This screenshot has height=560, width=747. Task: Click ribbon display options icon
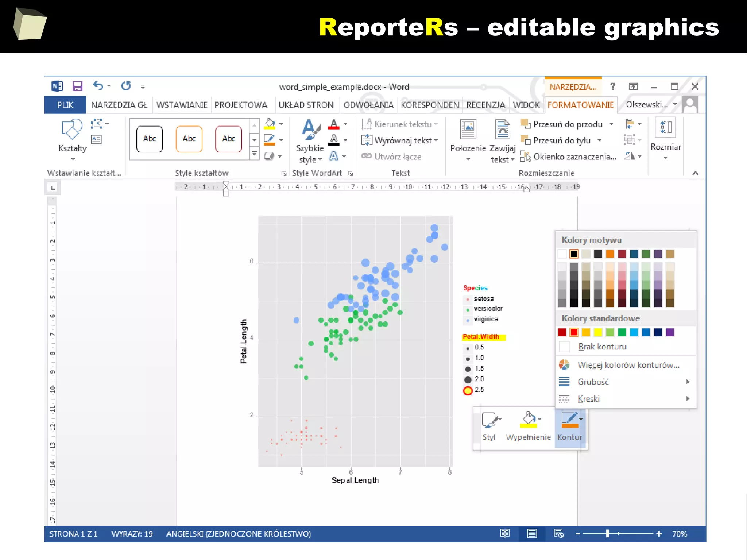[633, 86]
